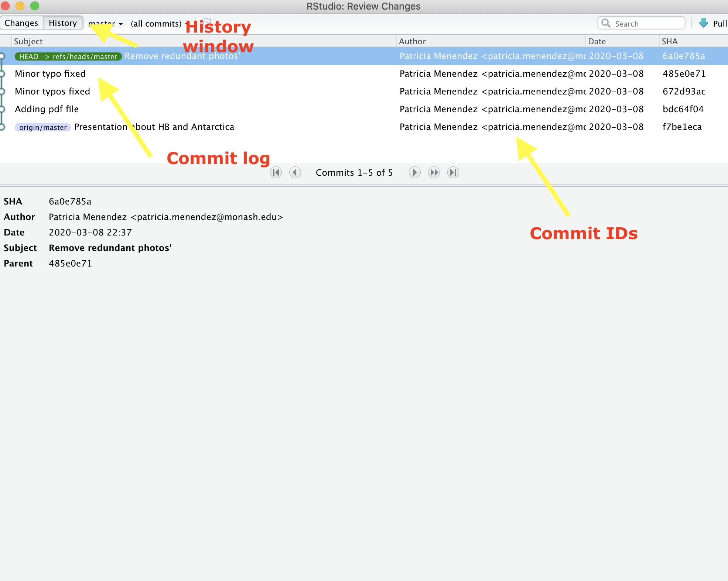Viewport: 728px width, 581px height.
Task: Click the green macOS zoom button
Action: coord(35,6)
